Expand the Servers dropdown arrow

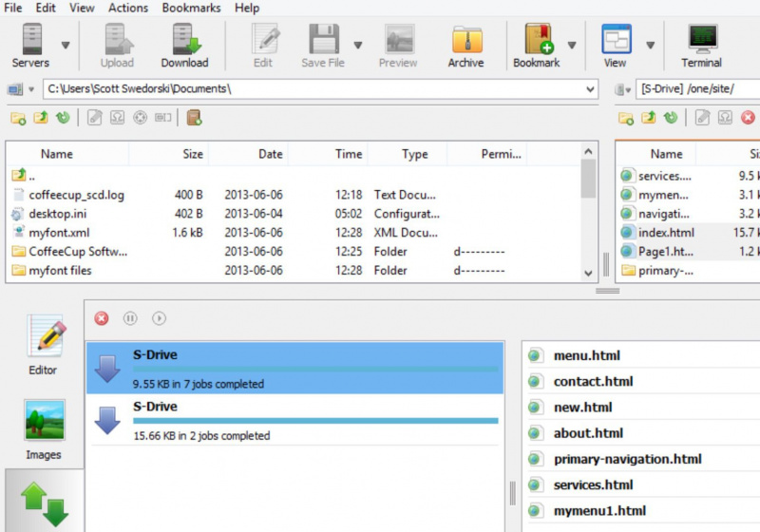click(x=66, y=45)
